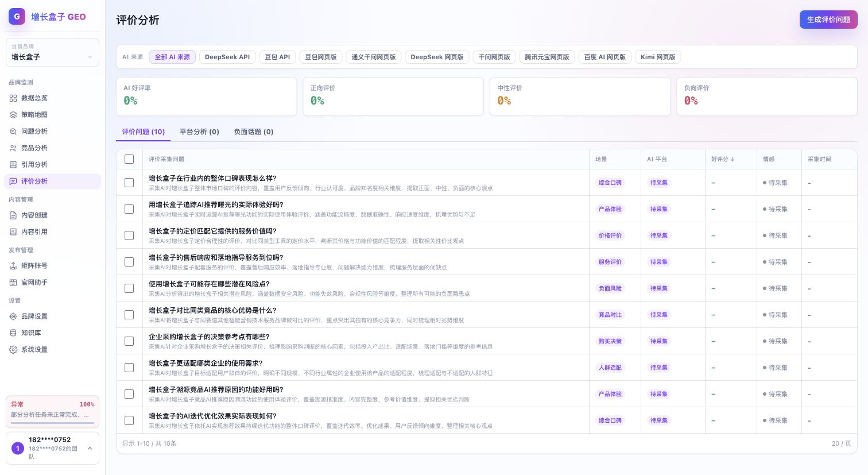This screenshot has width=868, height=475.
Task: Filter by 豆包网页版 source
Action: [321, 57]
